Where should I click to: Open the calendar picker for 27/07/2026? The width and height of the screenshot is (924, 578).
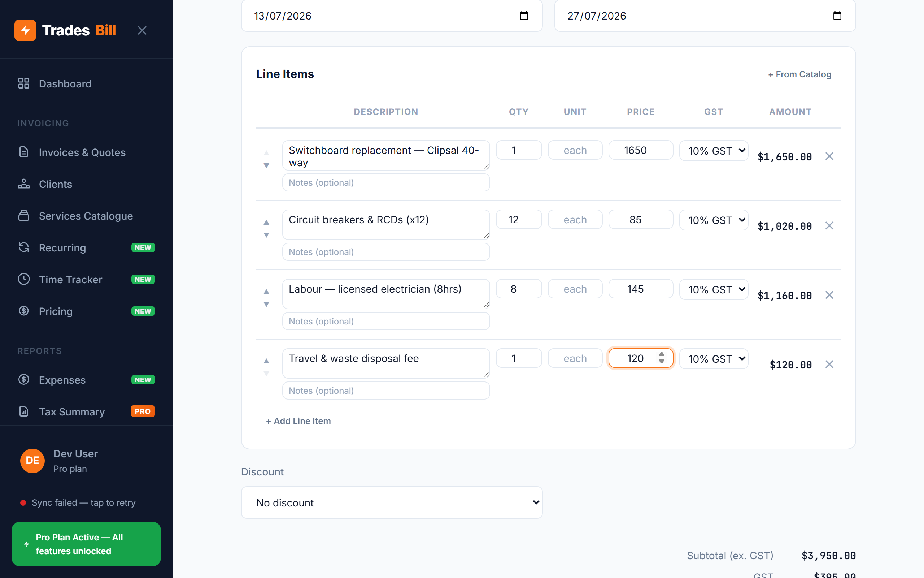(837, 16)
